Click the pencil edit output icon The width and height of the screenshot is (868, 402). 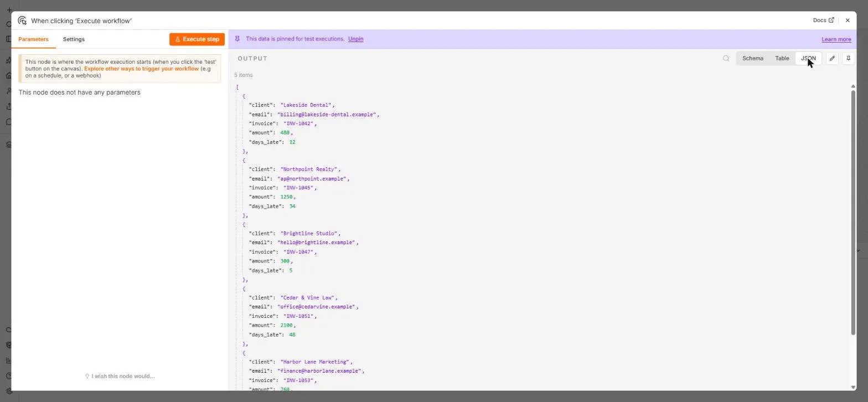click(x=832, y=58)
